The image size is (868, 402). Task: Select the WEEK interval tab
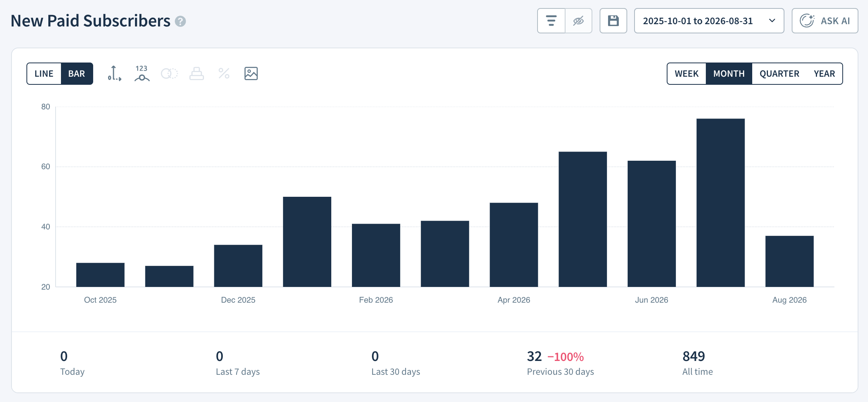687,74
